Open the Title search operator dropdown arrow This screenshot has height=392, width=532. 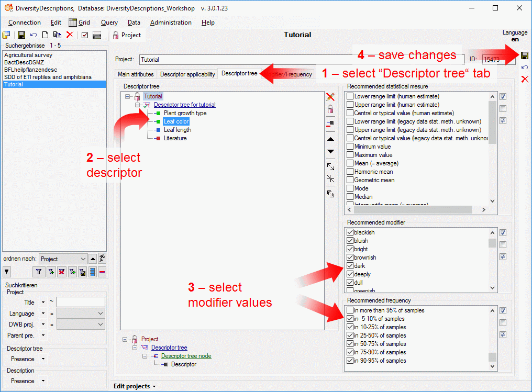(43, 303)
